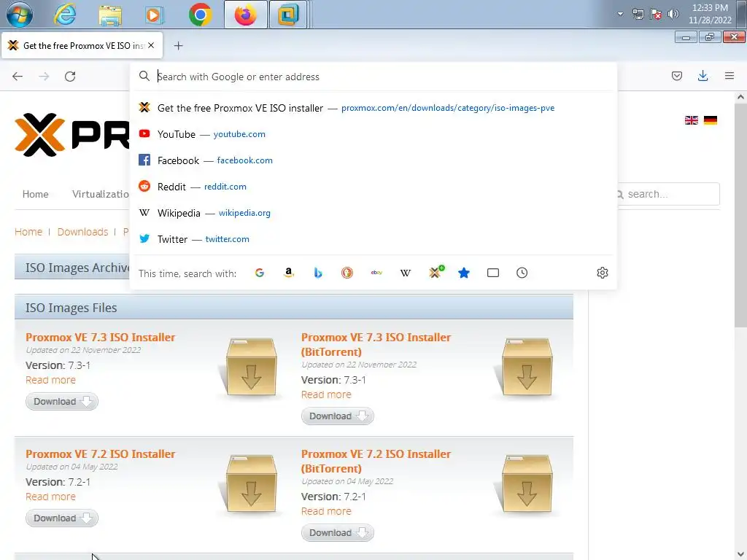This screenshot has width=747, height=560.
Task: Read more about VE 7.3 ISO Installer
Action: pyautogui.click(x=50, y=380)
